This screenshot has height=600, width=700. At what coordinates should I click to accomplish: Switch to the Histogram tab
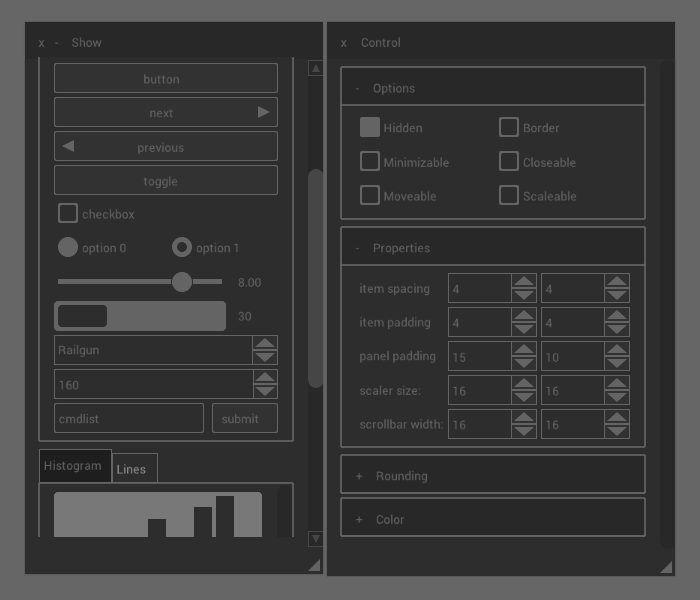[x=75, y=466]
